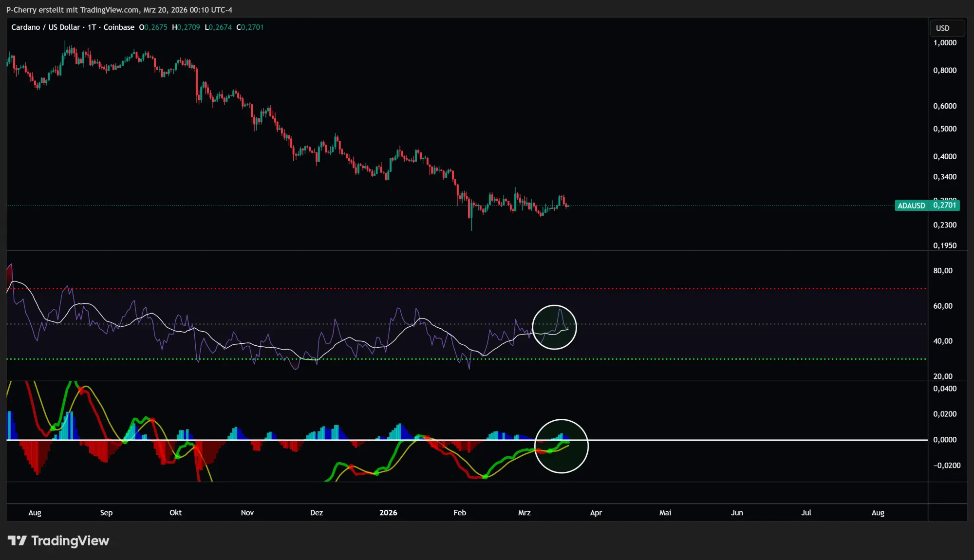Select the 2026 label on time axis
This screenshot has width=974, height=560.
point(388,512)
